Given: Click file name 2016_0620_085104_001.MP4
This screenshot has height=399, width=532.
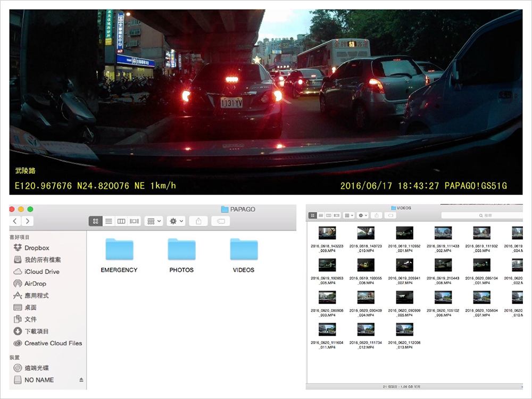Looking at the screenshot, I should 482,280.
